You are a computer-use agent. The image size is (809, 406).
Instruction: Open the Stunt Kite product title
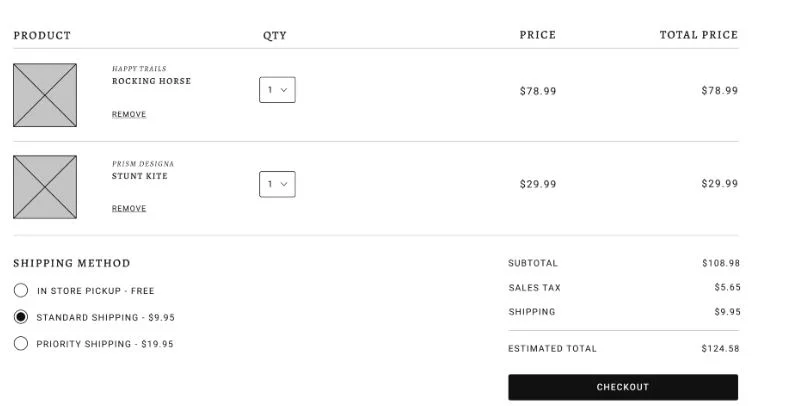pyautogui.click(x=140, y=176)
